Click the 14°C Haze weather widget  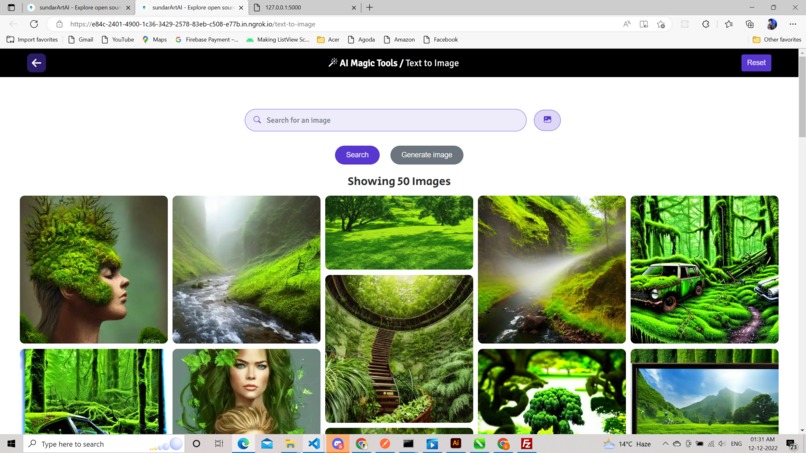(x=627, y=444)
